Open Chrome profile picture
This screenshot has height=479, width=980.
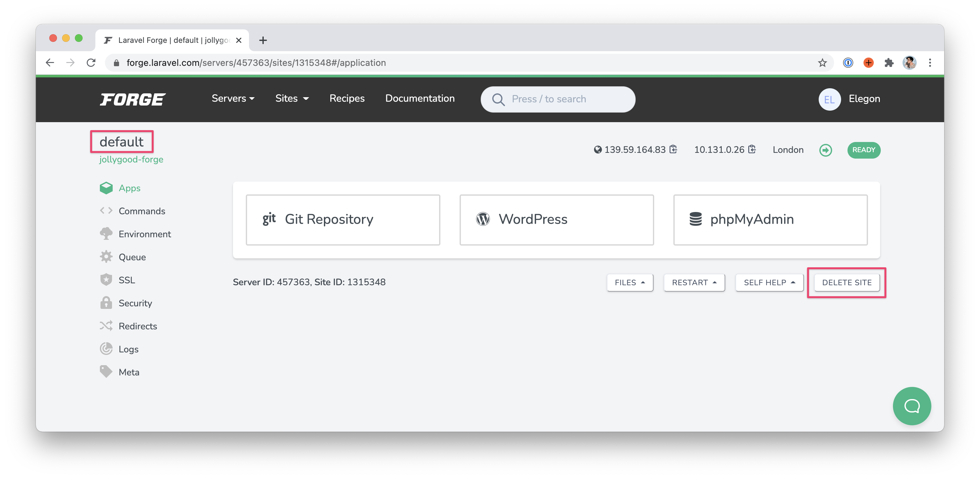[909, 63]
